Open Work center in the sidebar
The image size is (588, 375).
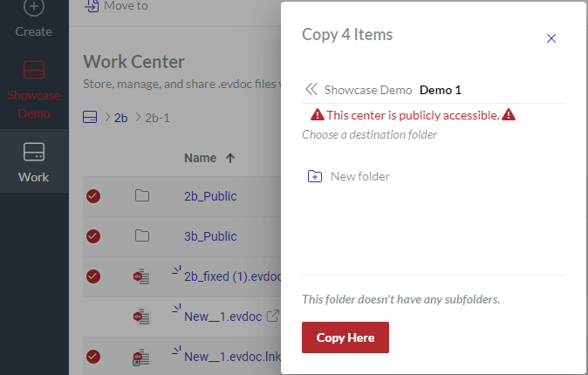point(34,162)
